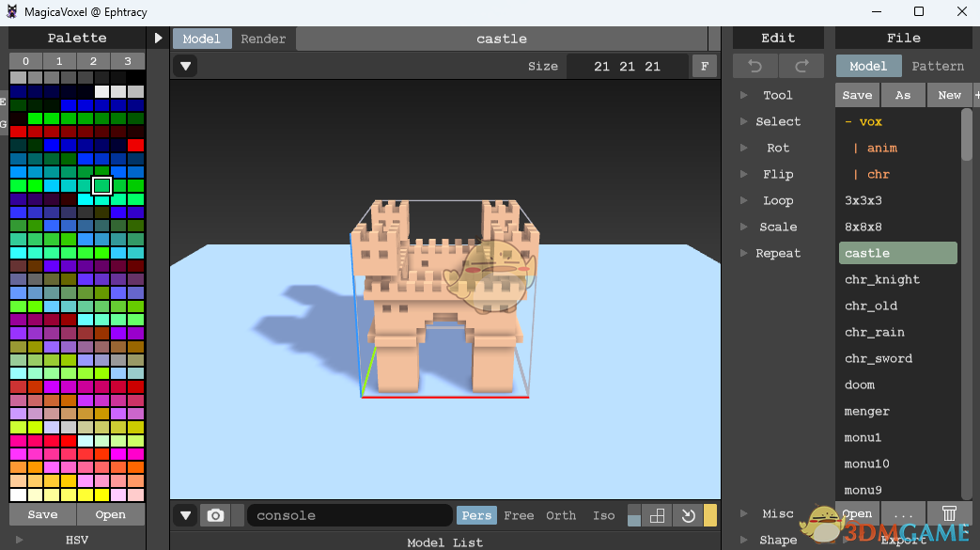Activate Free camera mode
Screen dimensions: 980x550
point(519,515)
